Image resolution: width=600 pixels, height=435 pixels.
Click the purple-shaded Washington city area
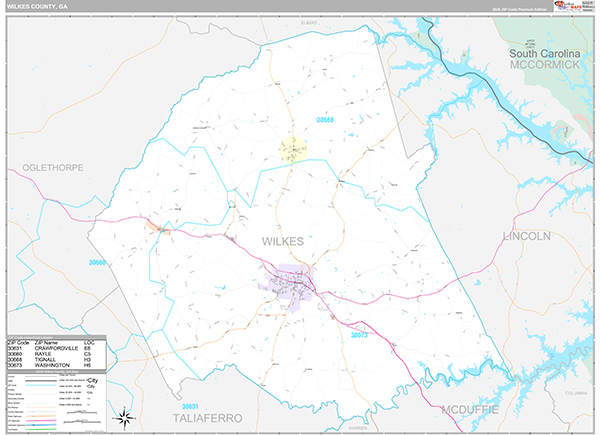pyautogui.click(x=290, y=286)
